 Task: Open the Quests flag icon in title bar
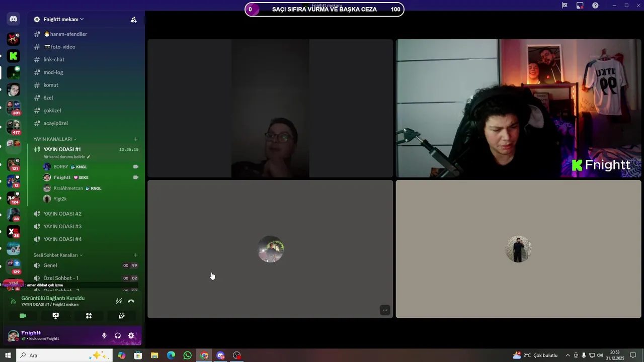click(x=565, y=6)
